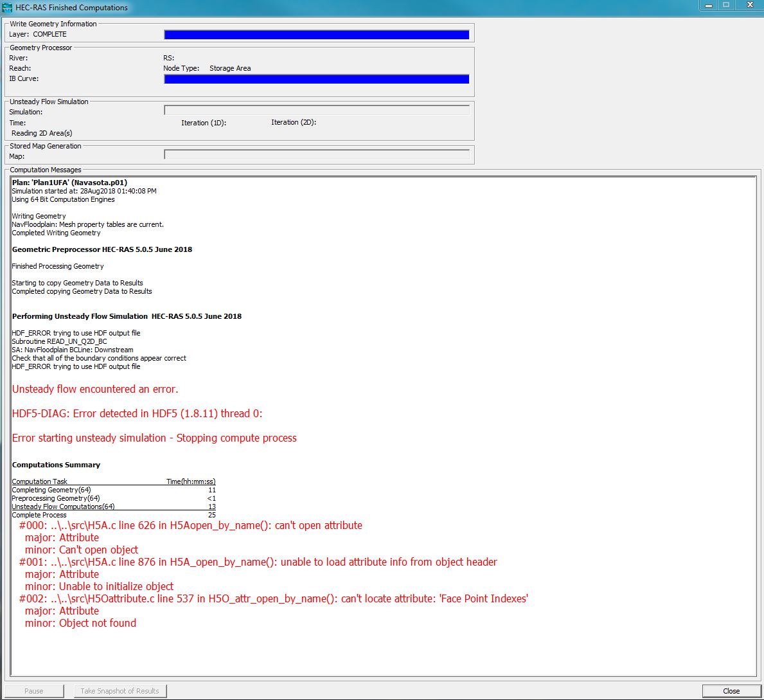Click 'Reading 2D Area(s)' status text

point(42,133)
